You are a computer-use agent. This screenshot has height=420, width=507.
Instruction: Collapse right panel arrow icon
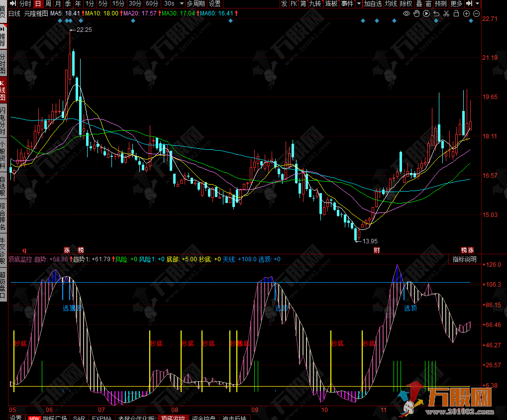(469, 3)
